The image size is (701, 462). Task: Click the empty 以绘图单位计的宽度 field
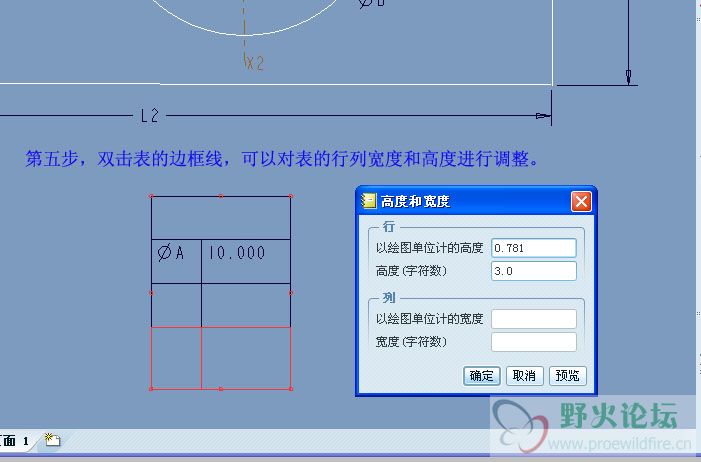(534, 319)
